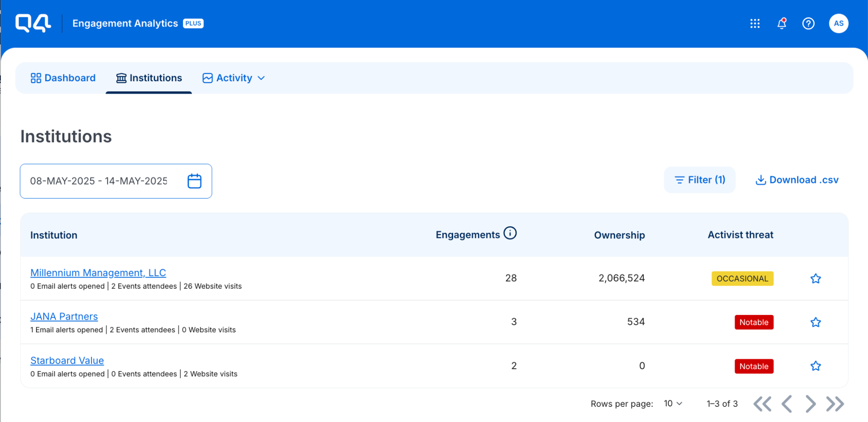Click the Engagements info icon
868x422 pixels.
click(510, 233)
